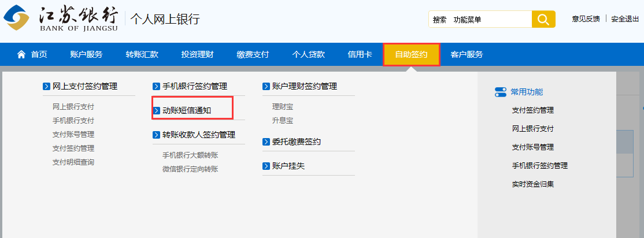The height and width of the screenshot is (238, 644).
Task: Click arrow icon beside 账户理财签约管理
Action: 266,87
